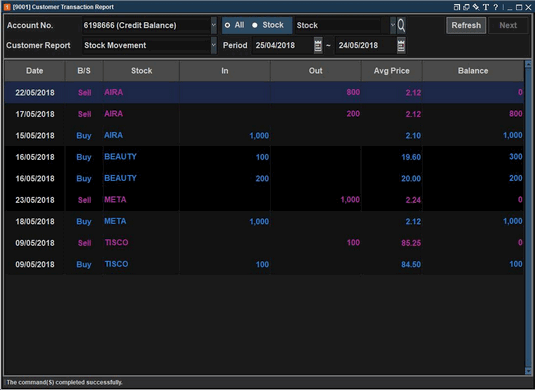This screenshot has width=535, height=390.
Task: Click the Refresh button
Action: (x=466, y=25)
